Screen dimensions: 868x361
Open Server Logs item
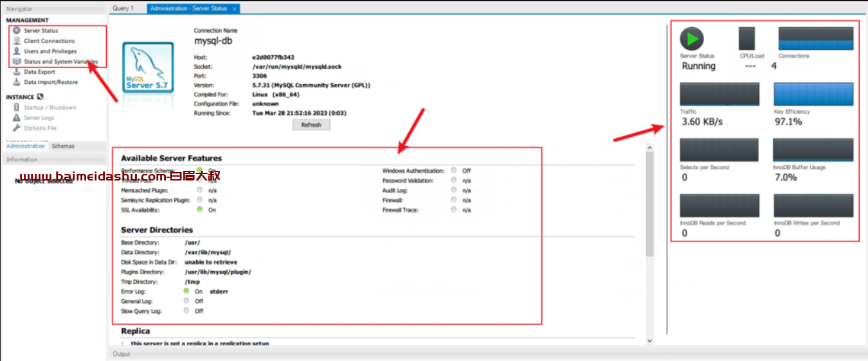39,118
